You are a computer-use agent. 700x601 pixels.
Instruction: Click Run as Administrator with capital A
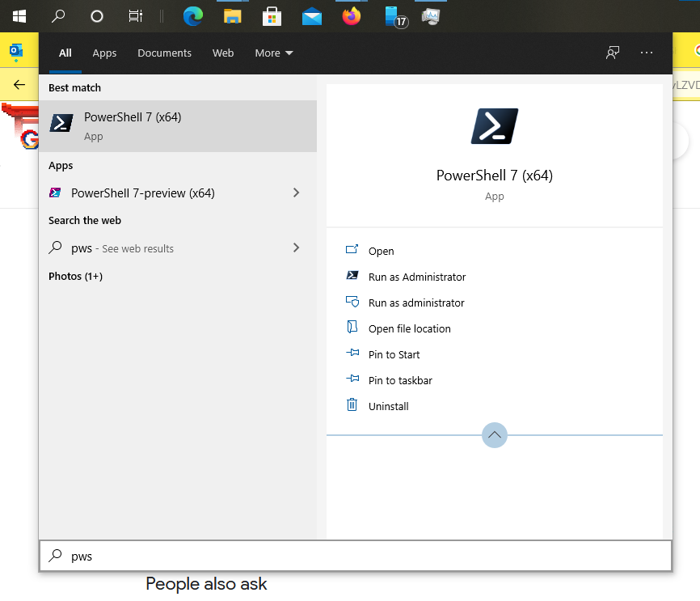[417, 277]
